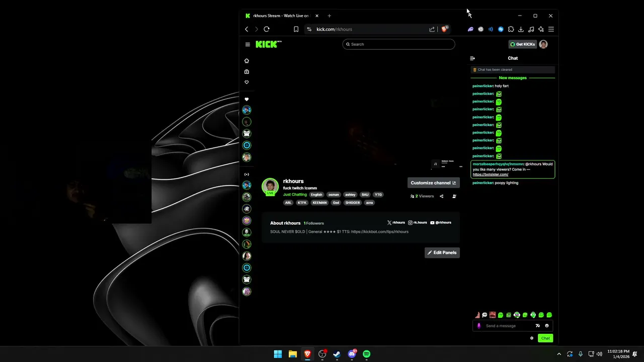This screenshot has height=362, width=644.
Task: Open the YouTube @rkhours link
Action: coord(441,222)
